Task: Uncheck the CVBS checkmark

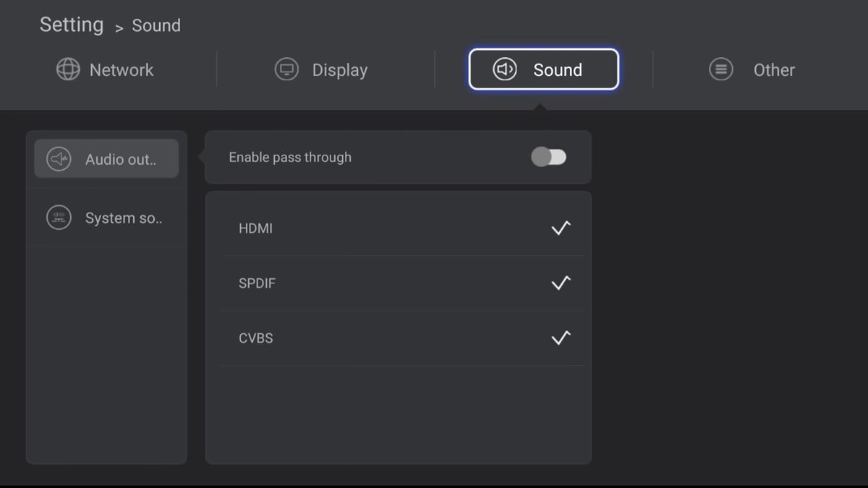Action: point(561,338)
